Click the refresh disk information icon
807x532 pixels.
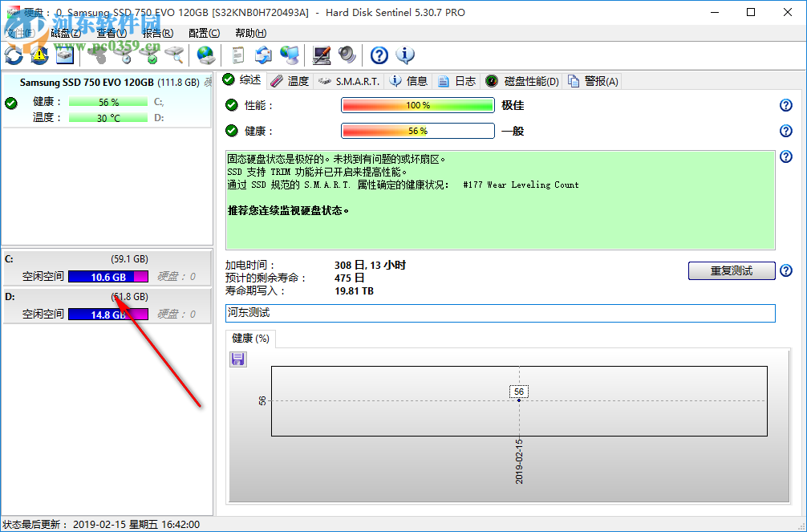pos(13,55)
